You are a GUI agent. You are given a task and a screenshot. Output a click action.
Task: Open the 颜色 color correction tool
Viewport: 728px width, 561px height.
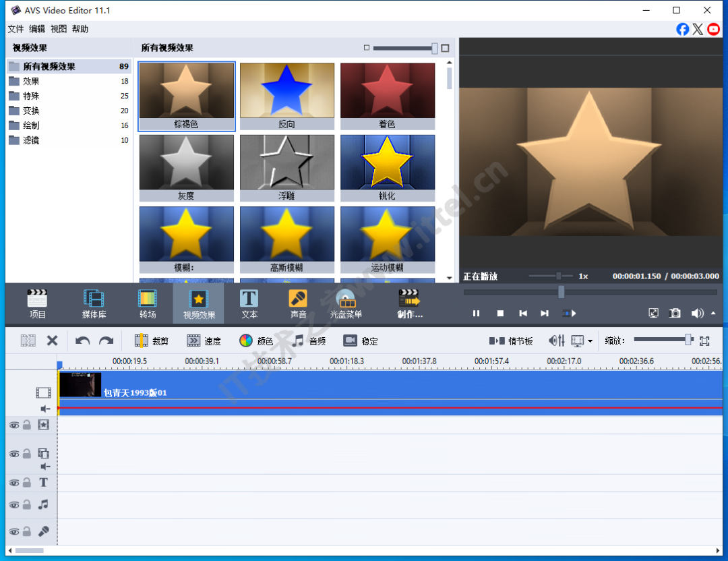(256, 341)
